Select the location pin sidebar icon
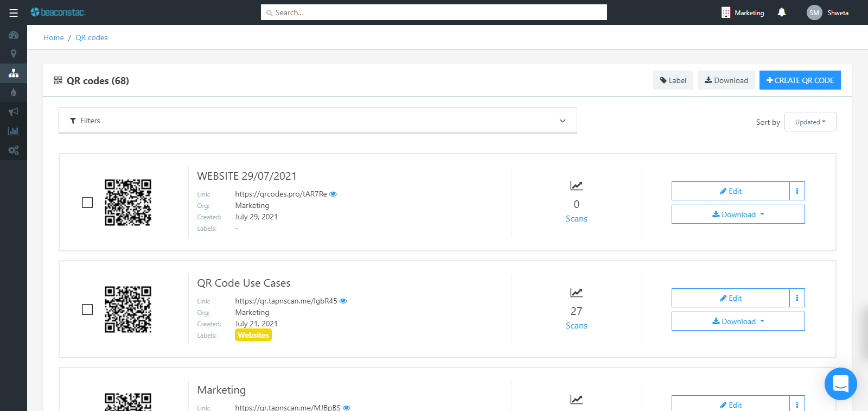 pyautogui.click(x=14, y=54)
